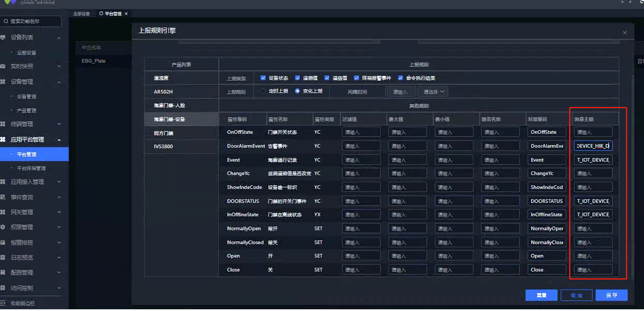Disable the 命令执行结果 checkbox

click(x=400, y=78)
